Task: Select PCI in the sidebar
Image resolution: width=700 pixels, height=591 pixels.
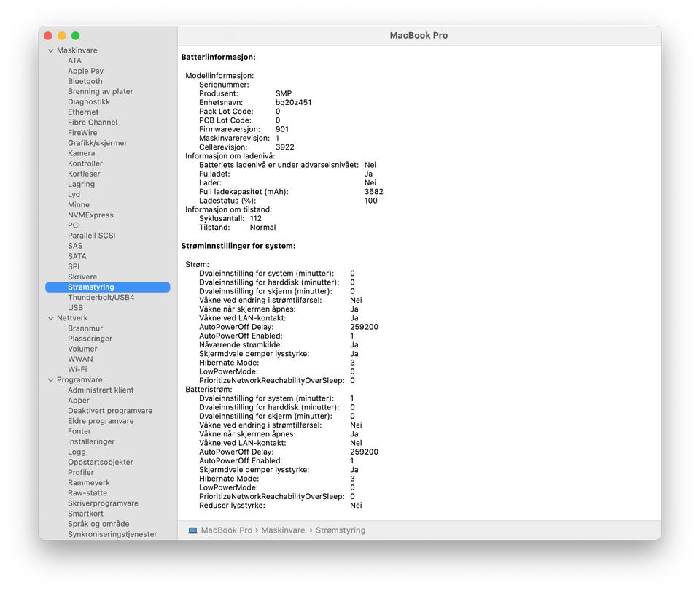Action: (x=74, y=225)
